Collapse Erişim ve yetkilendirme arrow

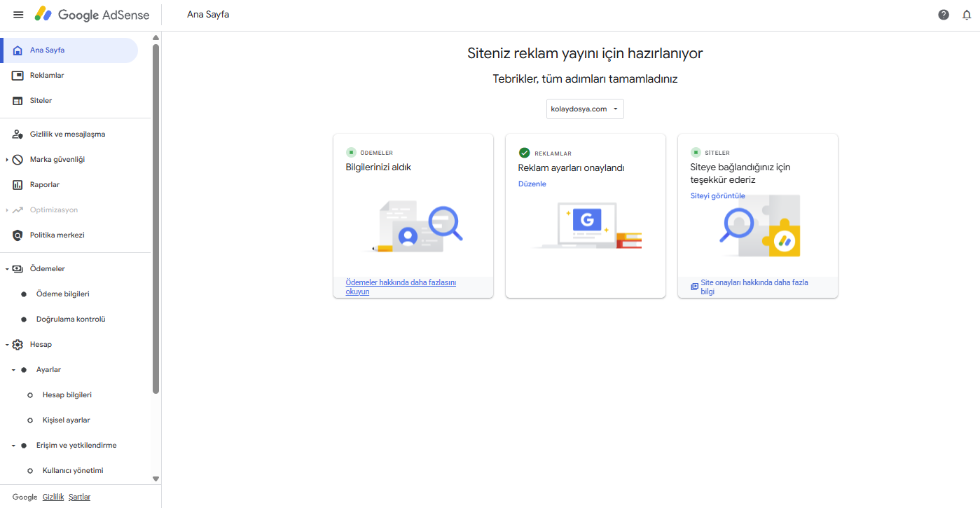[x=13, y=446]
